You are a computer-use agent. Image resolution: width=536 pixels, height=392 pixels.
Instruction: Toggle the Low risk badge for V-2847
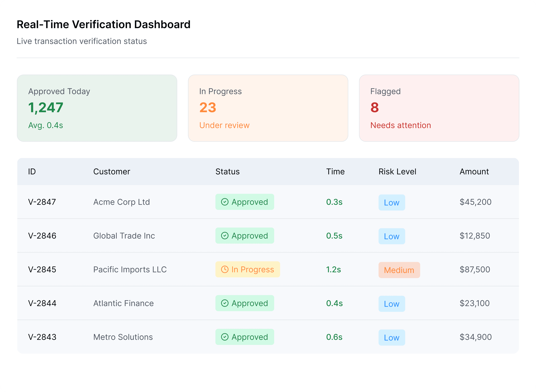[392, 202]
